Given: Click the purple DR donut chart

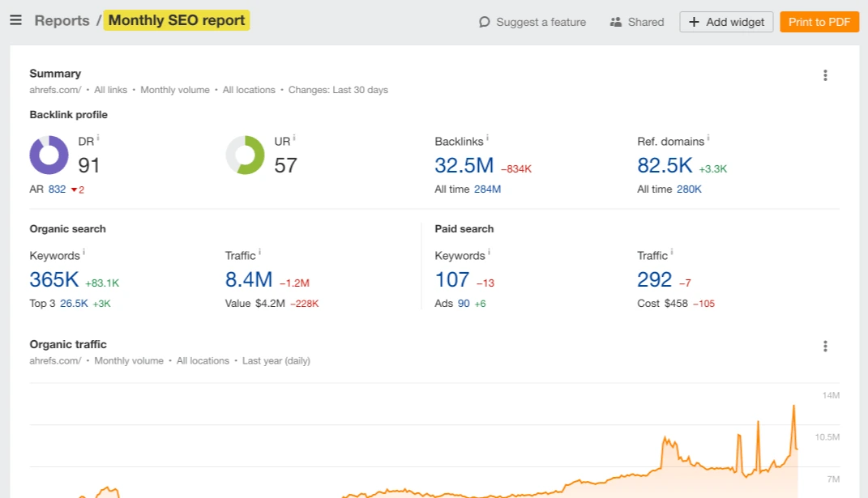Looking at the screenshot, I should pyautogui.click(x=49, y=155).
